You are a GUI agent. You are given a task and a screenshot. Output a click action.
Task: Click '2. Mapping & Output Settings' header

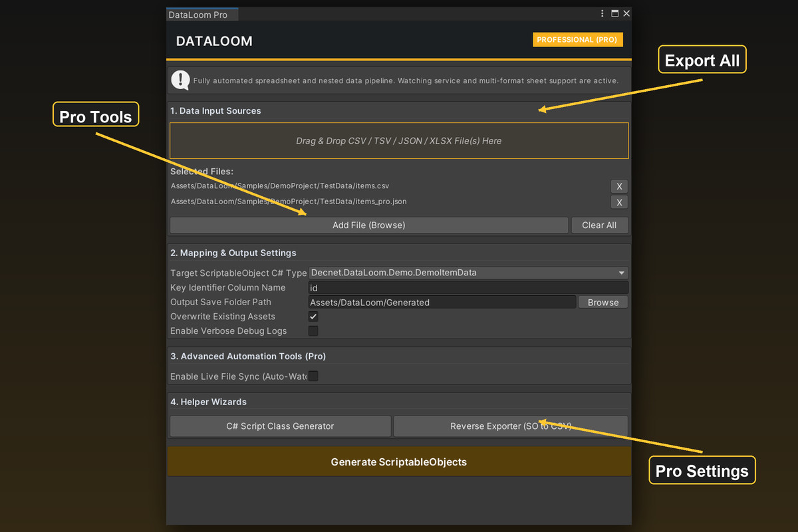click(233, 253)
